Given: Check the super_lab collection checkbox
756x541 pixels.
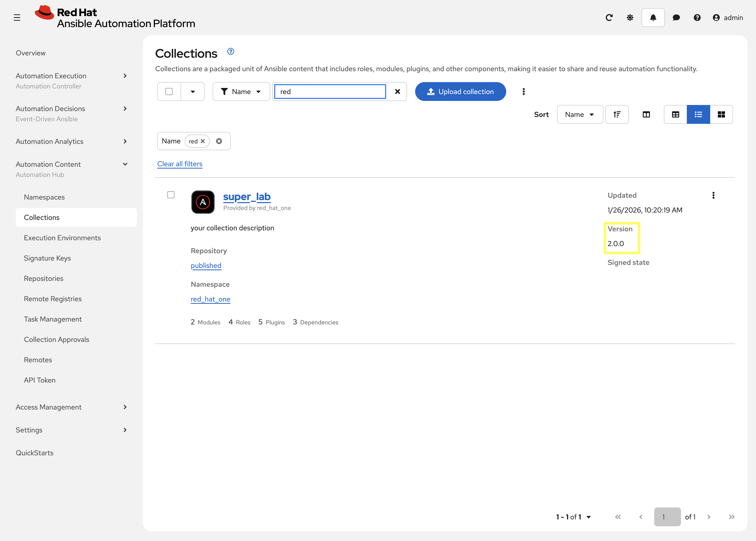Looking at the screenshot, I should tap(171, 194).
